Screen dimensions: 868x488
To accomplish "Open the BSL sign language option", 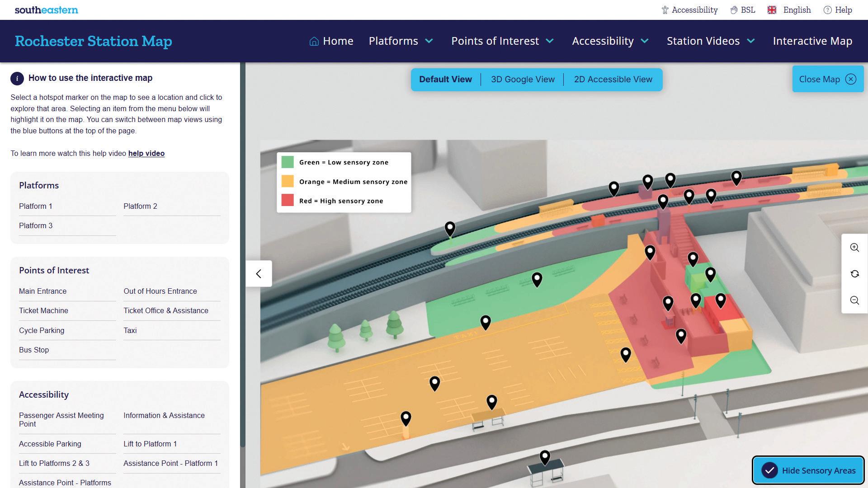I will pyautogui.click(x=742, y=10).
